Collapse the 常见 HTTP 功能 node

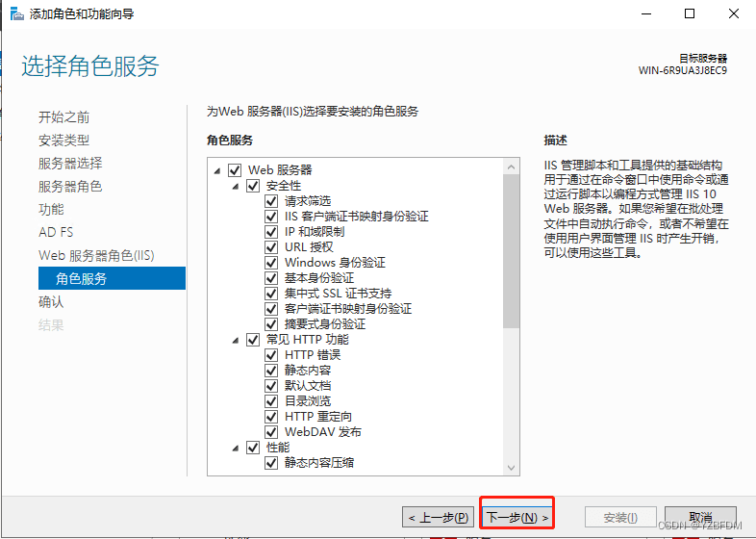236,340
